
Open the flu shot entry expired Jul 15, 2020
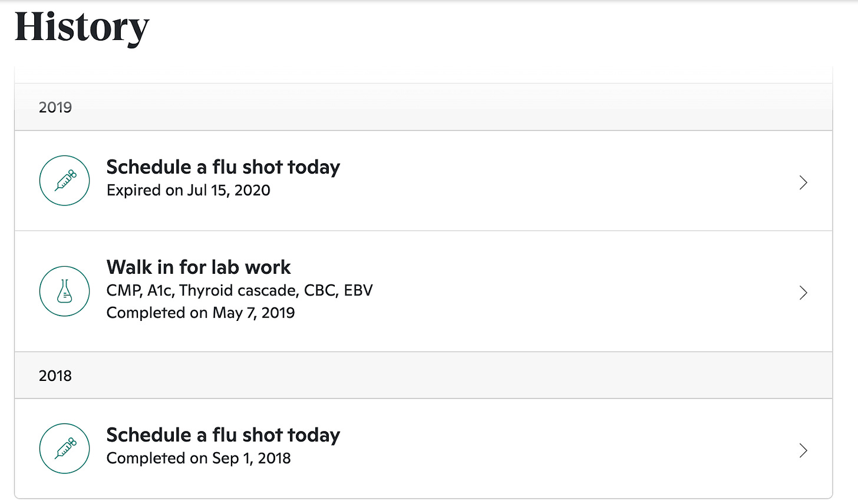coord(223,167)
